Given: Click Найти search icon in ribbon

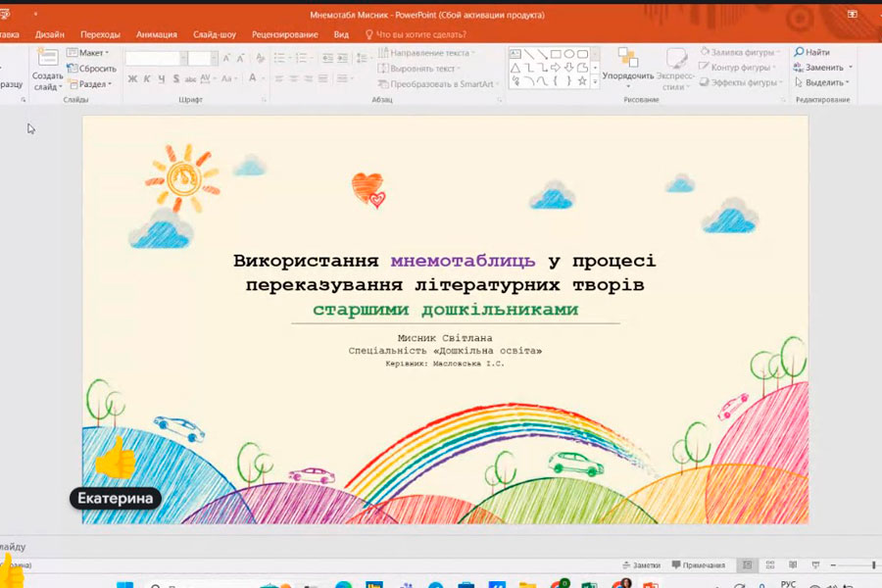Looking at the screenshot, I should pyautogui.click(x=800, y=52).
